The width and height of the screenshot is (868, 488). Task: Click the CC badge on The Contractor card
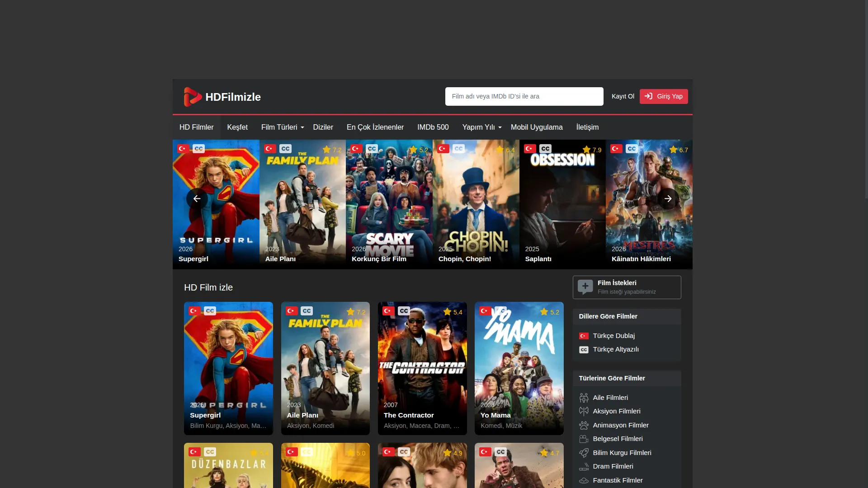click(x=404, y=311)
